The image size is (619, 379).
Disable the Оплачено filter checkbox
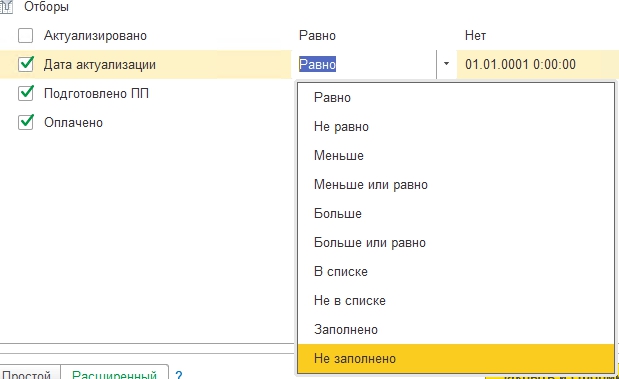click(26, 122)
